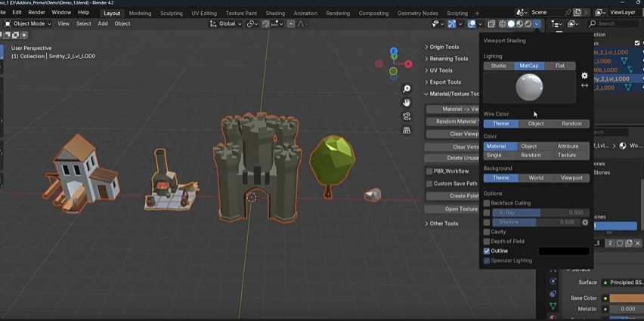Click the flip MatCap arrows icon
The height and width of the screenshot is (321, 644).
coord(584,85)
